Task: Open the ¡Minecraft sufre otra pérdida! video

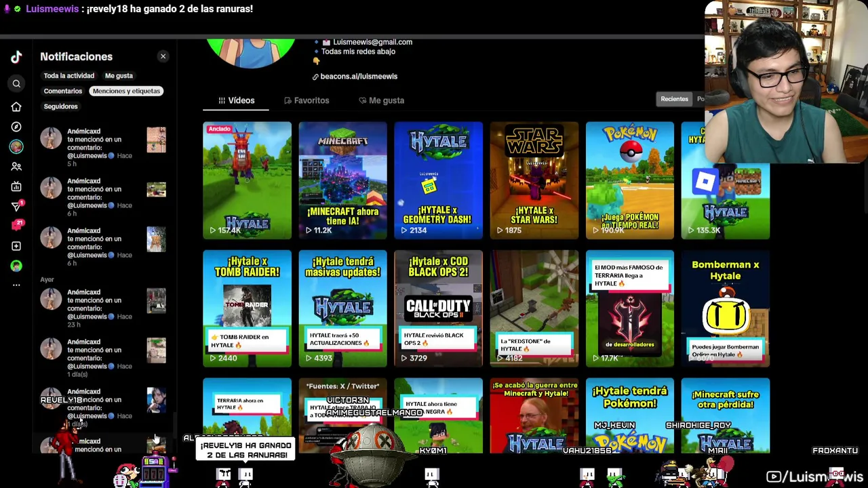Action: (726, 415)
